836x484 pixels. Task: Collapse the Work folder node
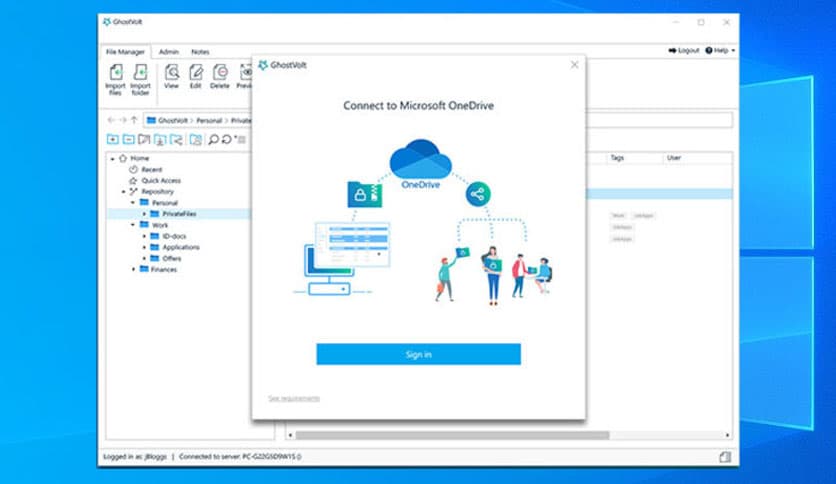click(133, 225)
